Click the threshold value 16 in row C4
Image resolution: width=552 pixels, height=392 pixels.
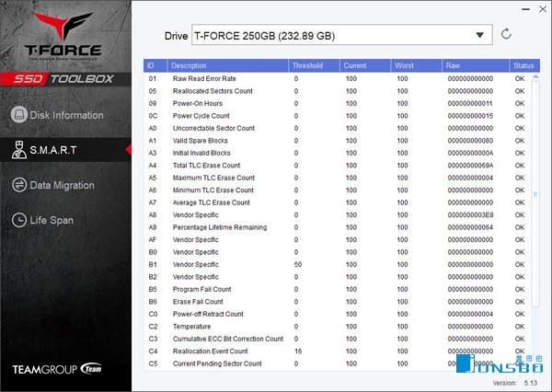click(298, 352)
